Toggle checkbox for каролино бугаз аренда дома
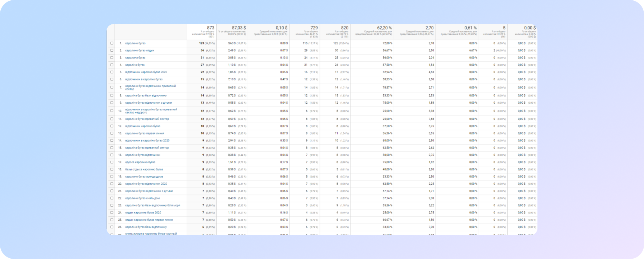Screen dimensions: 644x259 pyautogui.click(x=112, y=176)
